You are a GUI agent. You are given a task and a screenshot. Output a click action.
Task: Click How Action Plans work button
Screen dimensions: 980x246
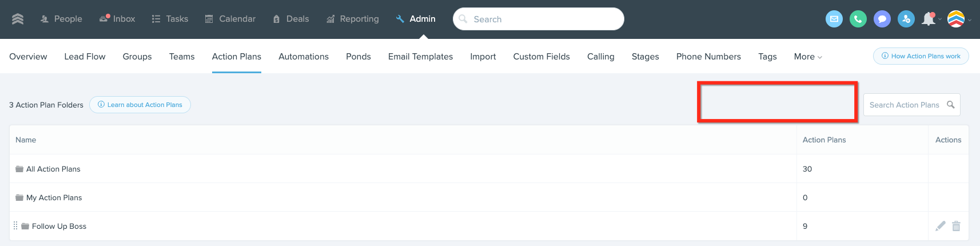(921, 56)
